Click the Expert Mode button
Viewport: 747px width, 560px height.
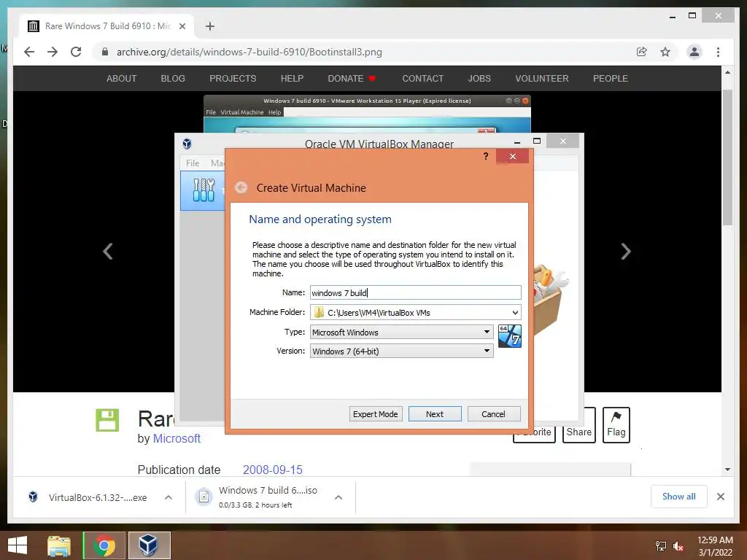(376, 414)
